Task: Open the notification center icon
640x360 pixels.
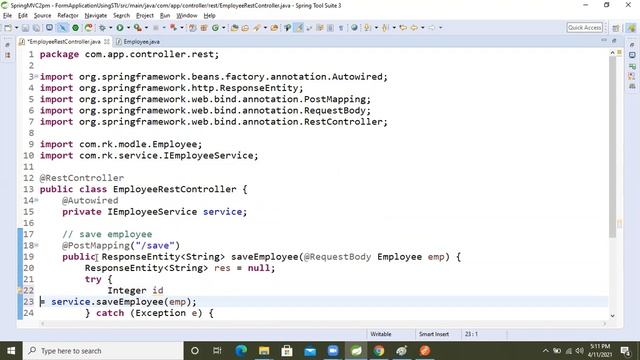Action: 625,351
